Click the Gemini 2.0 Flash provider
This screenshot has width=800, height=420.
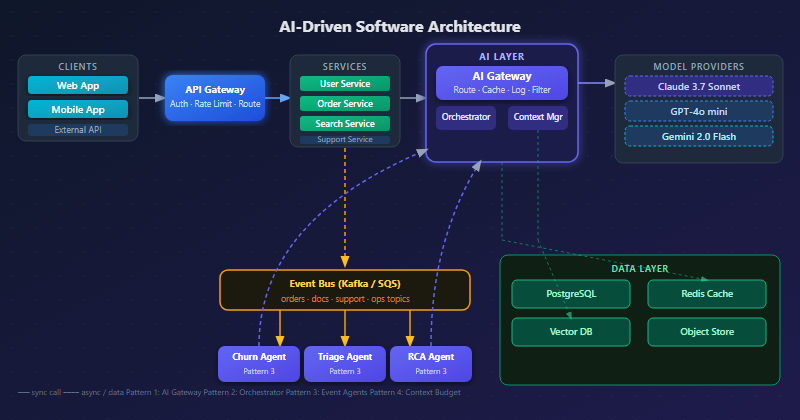[698, 136]
